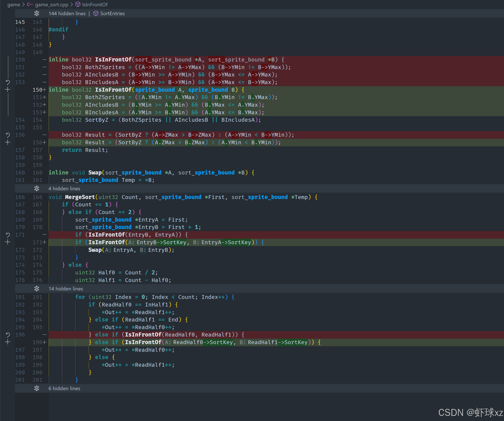Expand the 4 hidden lines fold

click(37, 188)
